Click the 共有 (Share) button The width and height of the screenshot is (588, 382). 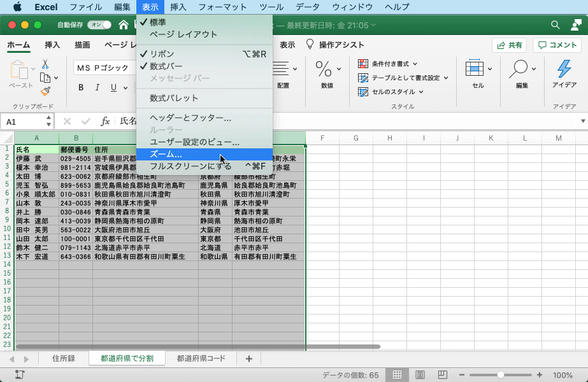[509, 45]
